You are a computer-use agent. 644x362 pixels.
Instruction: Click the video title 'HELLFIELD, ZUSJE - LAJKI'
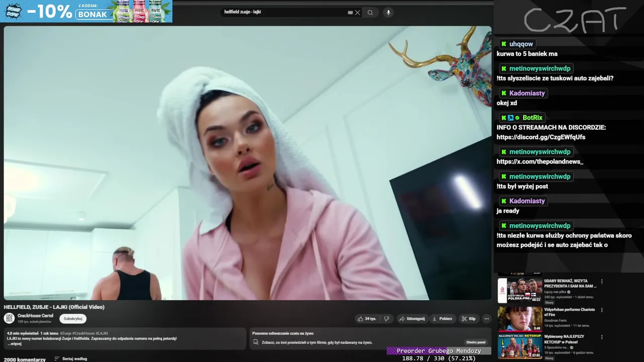click(x=54, y=307)
